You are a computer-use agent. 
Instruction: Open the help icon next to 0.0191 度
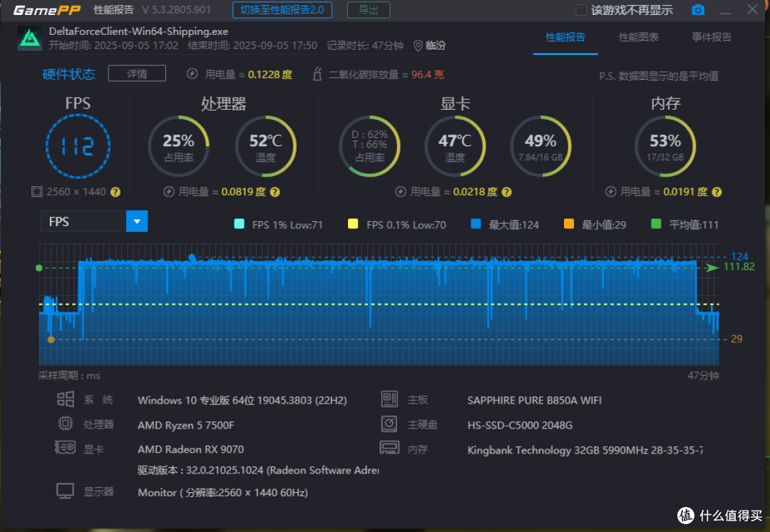[717, 192]
